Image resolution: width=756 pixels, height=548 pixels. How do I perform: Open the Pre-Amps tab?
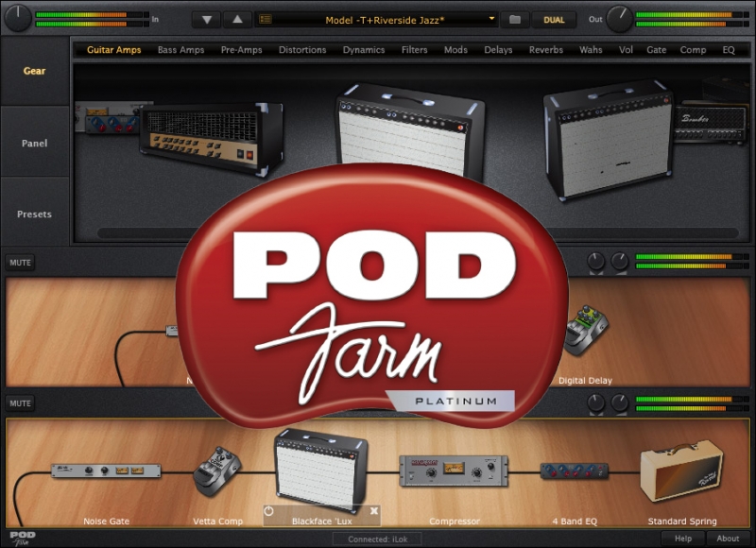pyautogui.click(x=242, y=50)
